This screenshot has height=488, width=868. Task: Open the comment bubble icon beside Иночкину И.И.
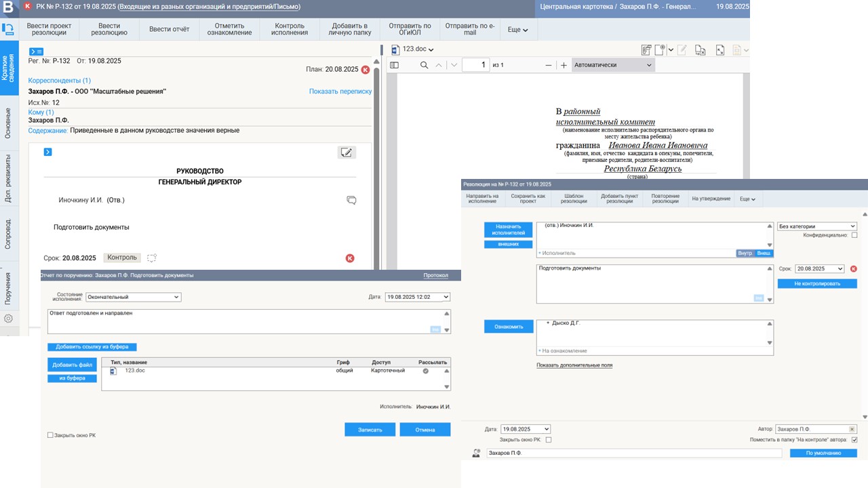[x=351, y=200]
